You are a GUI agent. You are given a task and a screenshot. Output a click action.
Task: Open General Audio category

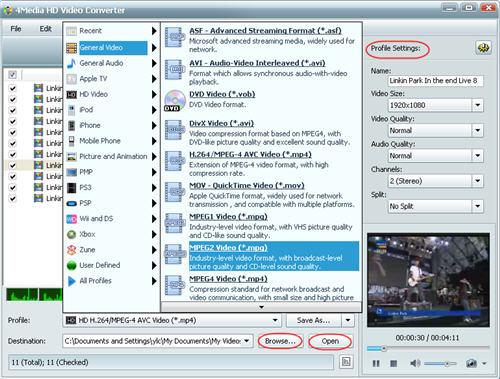click(x=111, y=63)
